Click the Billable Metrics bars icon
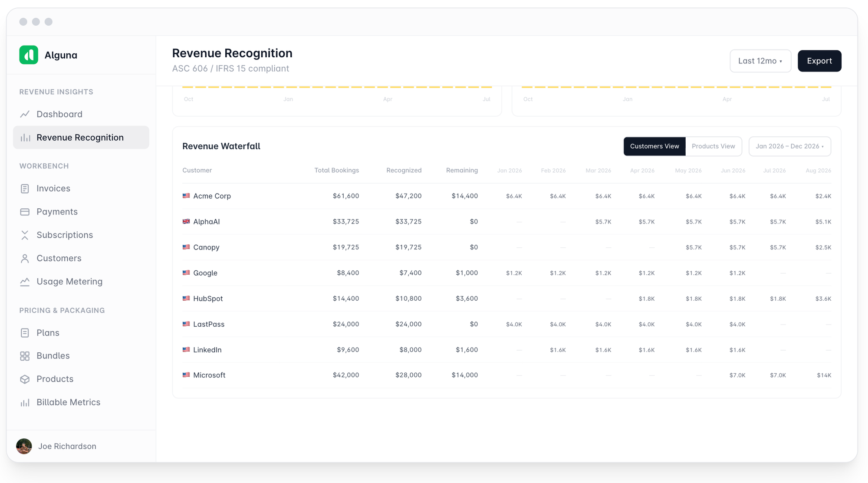 pyautogui.click(x=25, y=402)
